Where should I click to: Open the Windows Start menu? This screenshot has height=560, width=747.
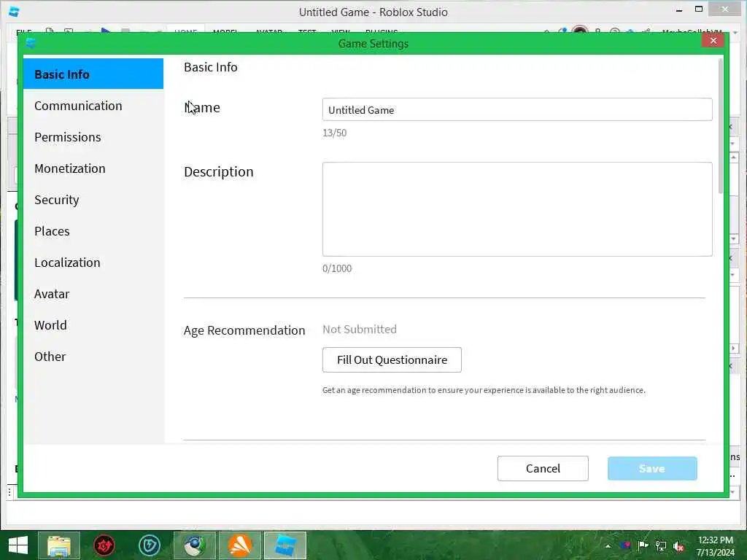(x=18, y=545)
